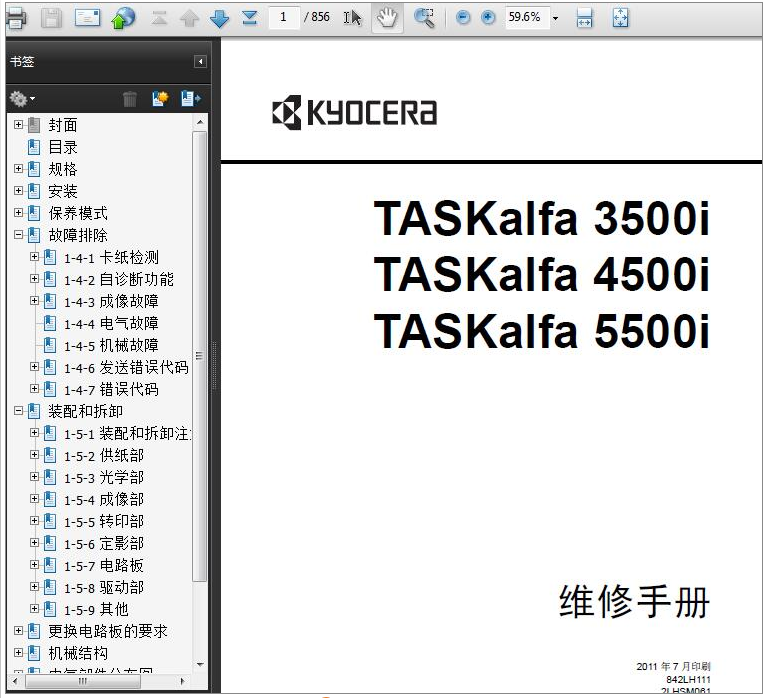This screenshot has height=698, width=767.
Task: Zoom in with the plus button
Action: [x=488, y=18]
